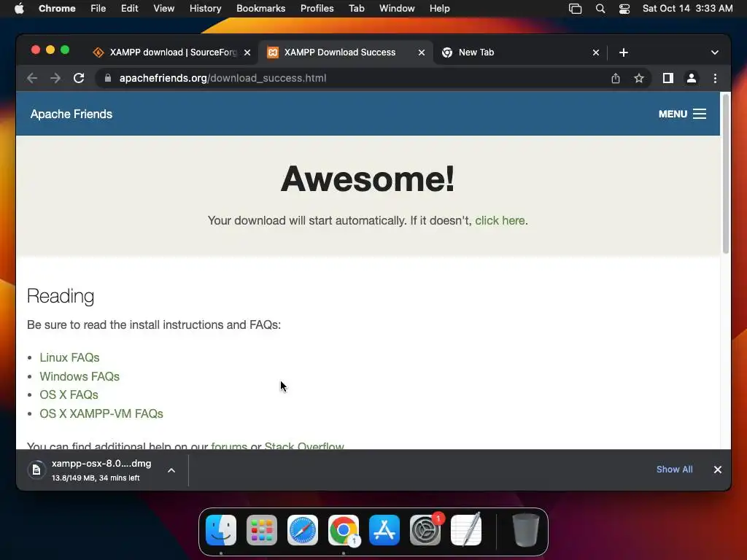Open the Edit menu
The width and height of the screenshot is (747, 560).
point(130,9)
